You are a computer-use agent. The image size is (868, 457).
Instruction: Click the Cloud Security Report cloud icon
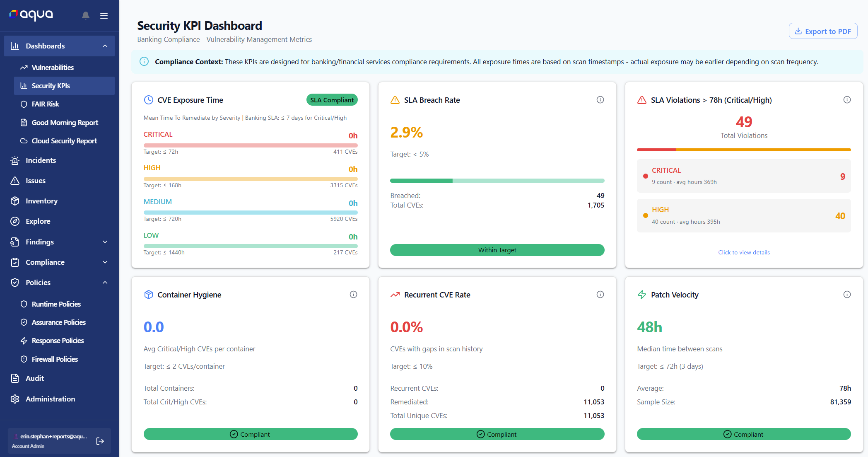click(x=24, y=141)
